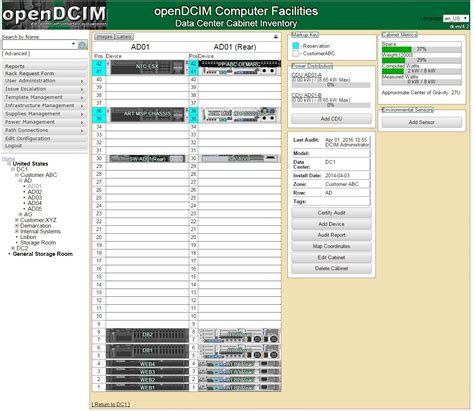Image resolution: width=474 pixels, height=411 pixels.
Task: Open the Reports menu
Action: pyautogui.click(x=44, y=66)
